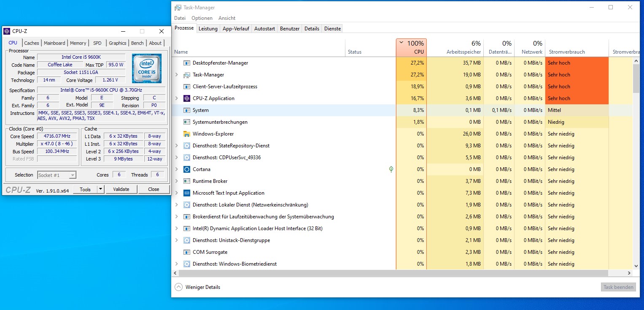Image resolution: width=644 pixels, height=310 pixels.
Task: Click the CPU-Z Application process icon
Action: (x=187, y=98)
